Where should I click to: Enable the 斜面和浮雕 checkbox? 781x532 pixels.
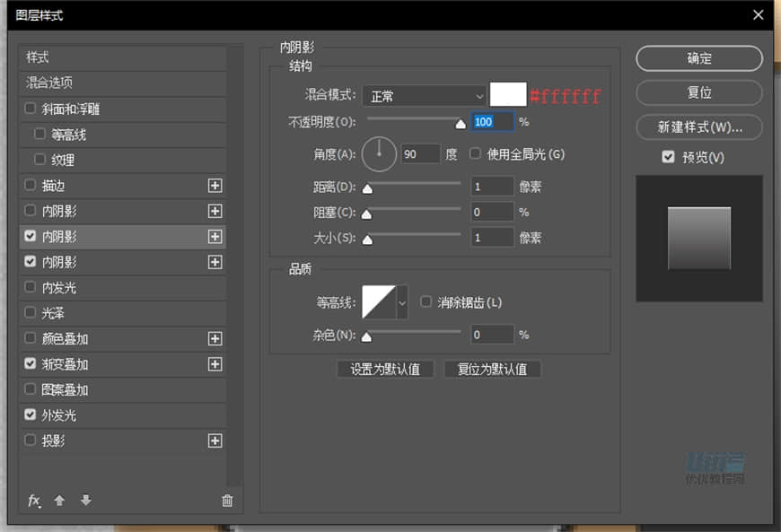pyautogui.click(x=31, y=109)
